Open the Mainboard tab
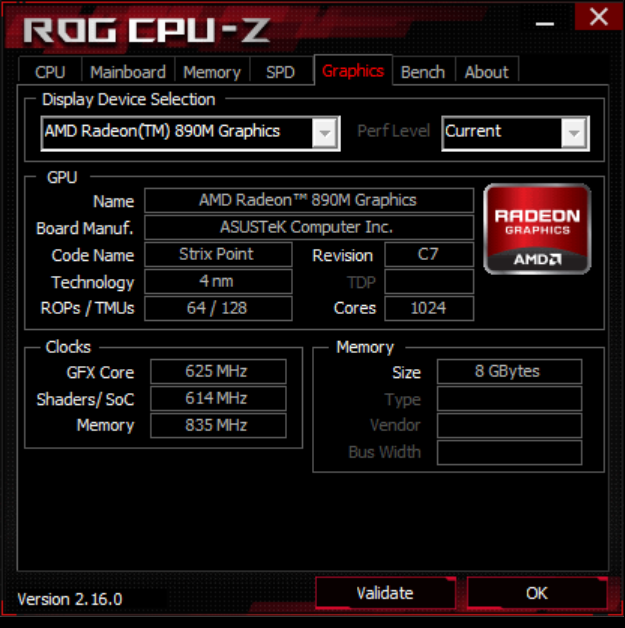The image size is (625, 628). [128, 72]
